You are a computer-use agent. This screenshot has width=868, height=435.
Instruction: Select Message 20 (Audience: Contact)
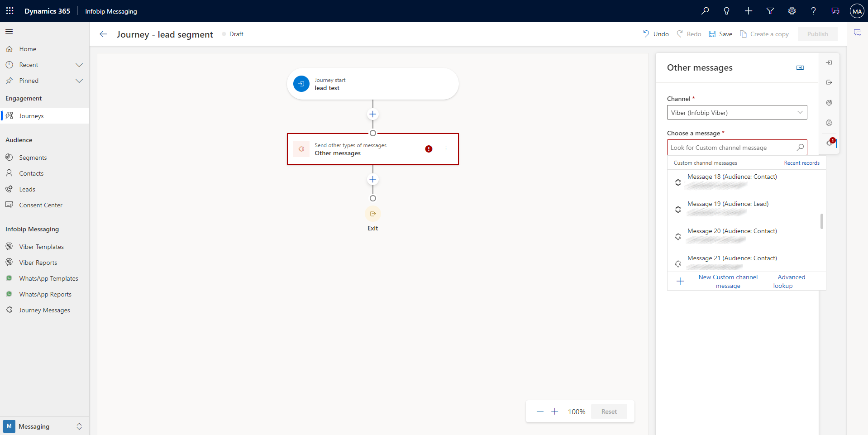point(744,236)
